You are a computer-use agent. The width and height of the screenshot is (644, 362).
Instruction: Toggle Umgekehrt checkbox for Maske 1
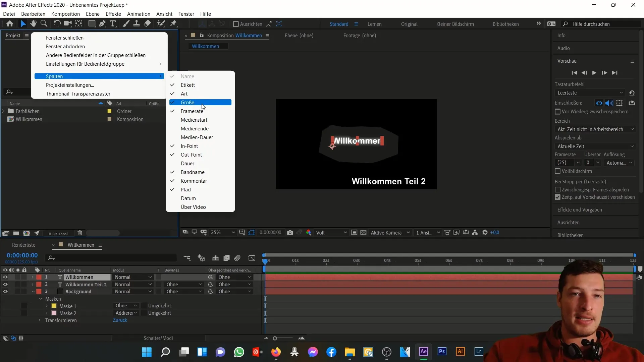coord(144,306)
